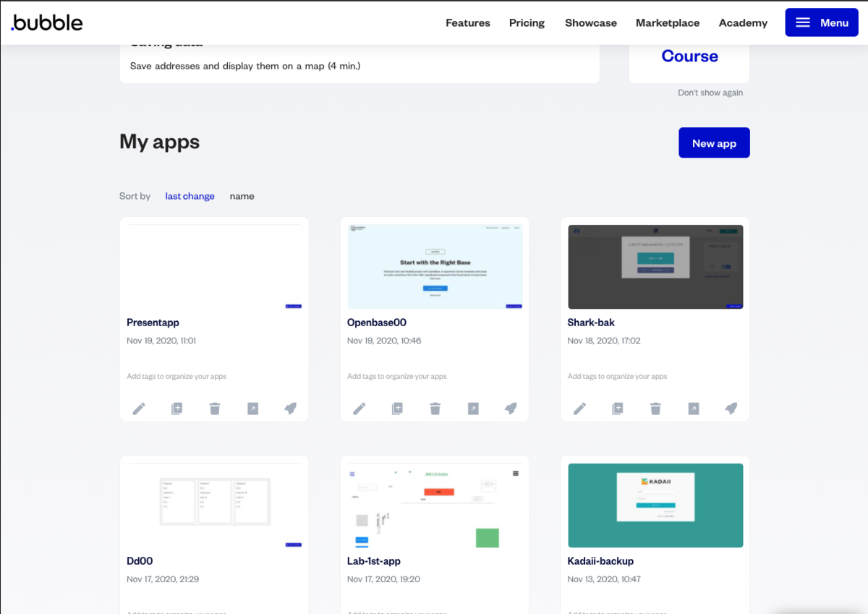Click the rocket icon on Shark-bak card

coord(731,409)
